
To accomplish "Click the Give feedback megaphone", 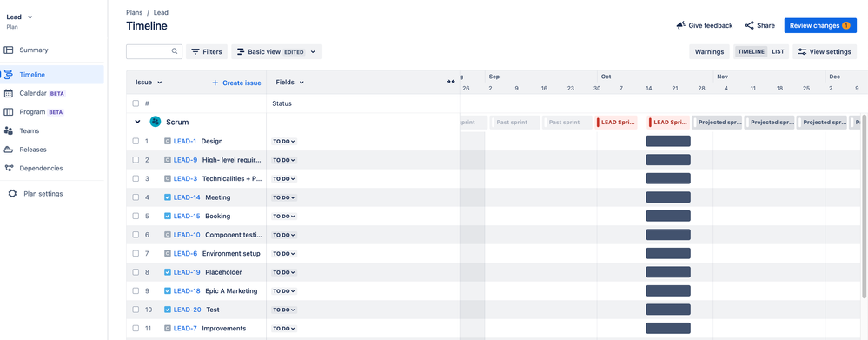I will pyautogui.click(x=681, y=25).
